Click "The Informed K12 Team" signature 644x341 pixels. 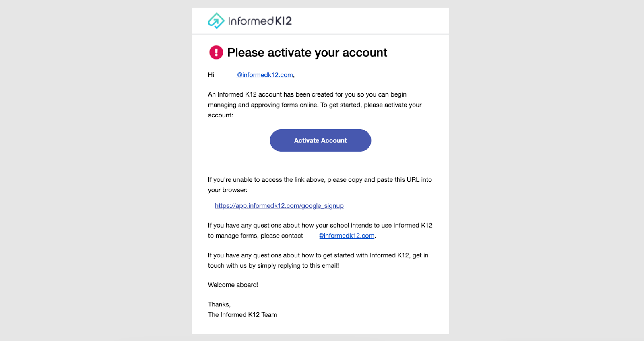[x=242, y=315]
